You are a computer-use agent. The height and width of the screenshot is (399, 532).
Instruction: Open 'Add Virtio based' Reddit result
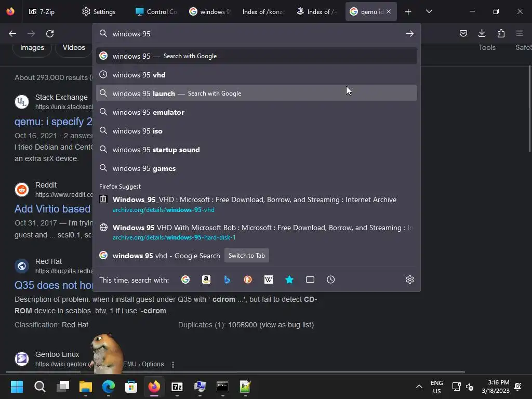point(52,209)
